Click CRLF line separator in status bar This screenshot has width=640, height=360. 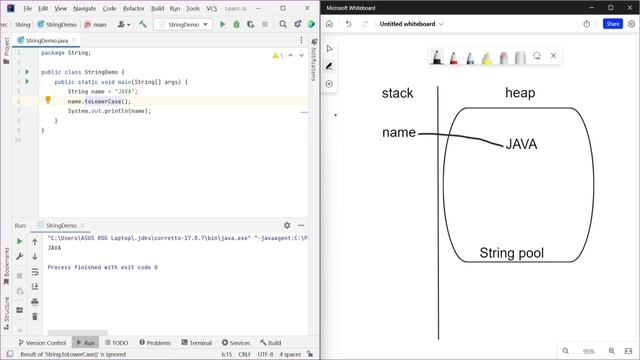point(244,354)
